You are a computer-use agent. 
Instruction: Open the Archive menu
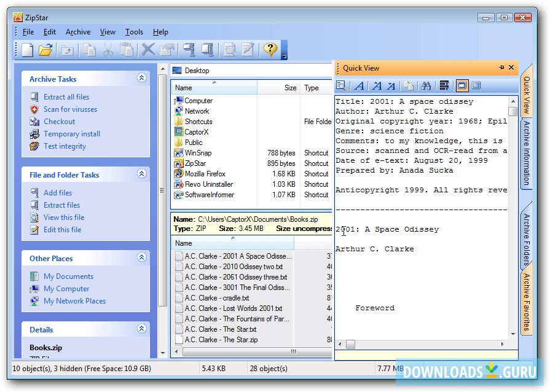click(78, 32)
